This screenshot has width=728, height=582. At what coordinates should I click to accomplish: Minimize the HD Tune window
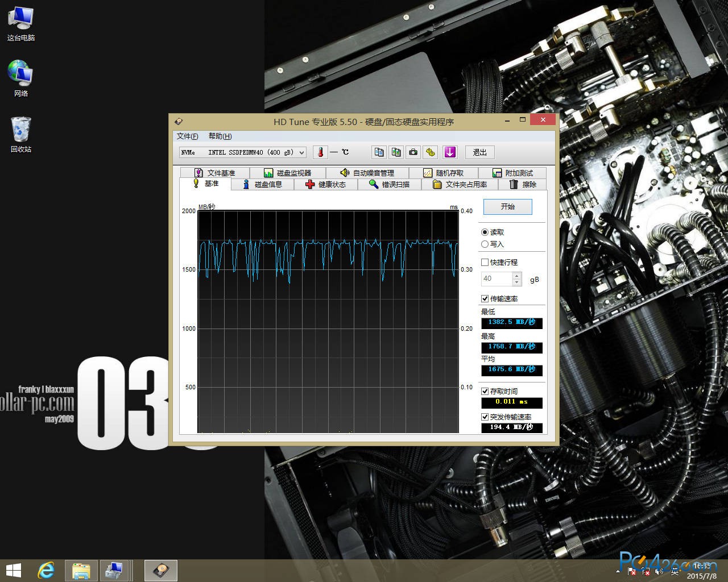click(x=508, y=120)
